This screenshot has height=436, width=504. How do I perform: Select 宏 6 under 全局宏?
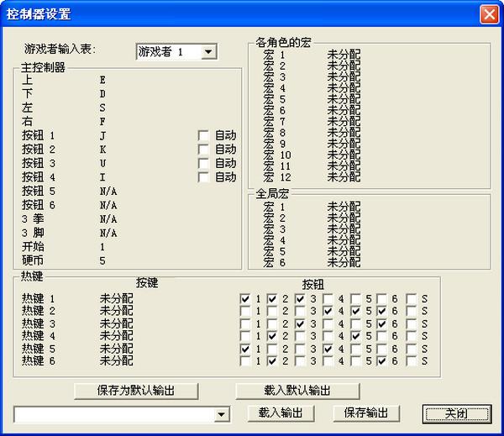(x=312, y=263)
